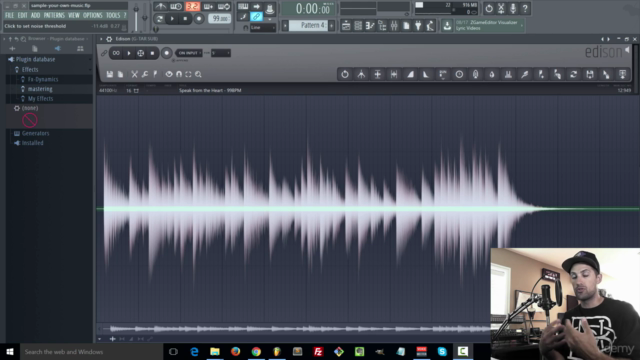Viewport: 640px width, 360px height.
Task: Click Edison snapping magnet icon
Action: coord(179,74)
